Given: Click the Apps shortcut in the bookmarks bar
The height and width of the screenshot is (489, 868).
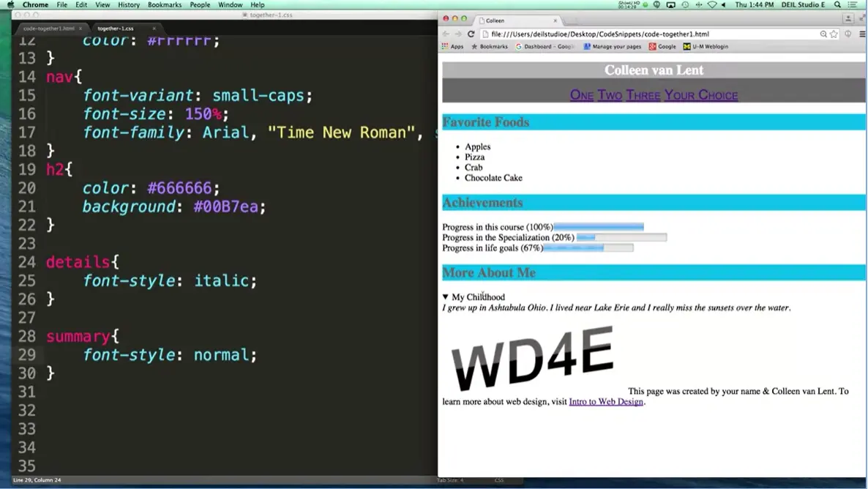Looking at the screenshot, I should (454, 46).
